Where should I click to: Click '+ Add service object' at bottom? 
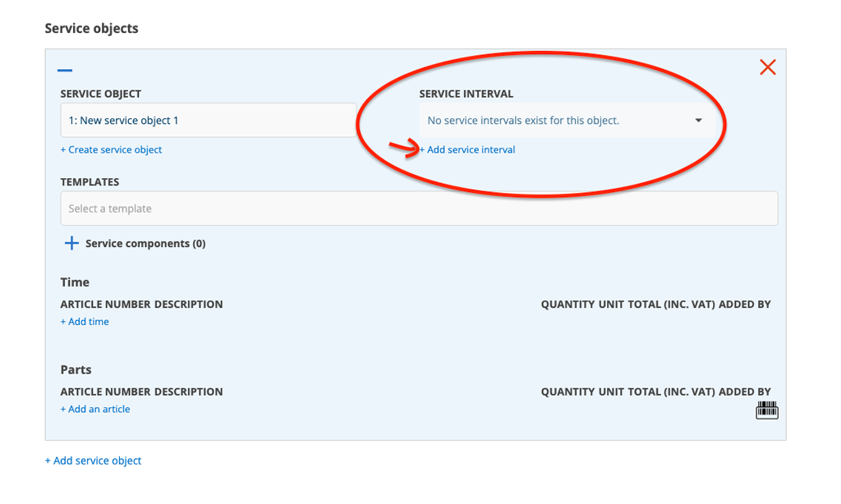coord(93,460)
